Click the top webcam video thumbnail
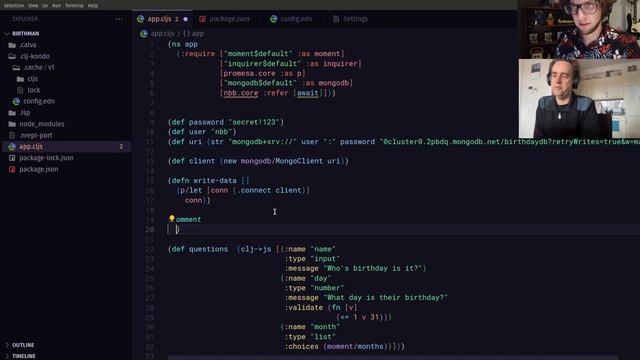Image resolution: width=640 pixels, height=360 pixels. pos(579,29)
